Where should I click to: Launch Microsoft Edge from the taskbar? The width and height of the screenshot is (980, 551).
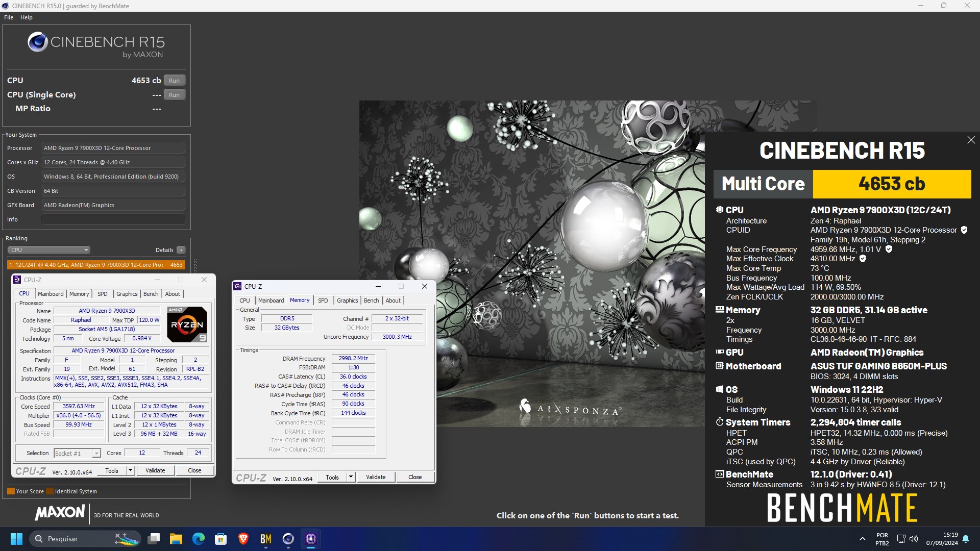click(x=199, y=539)
